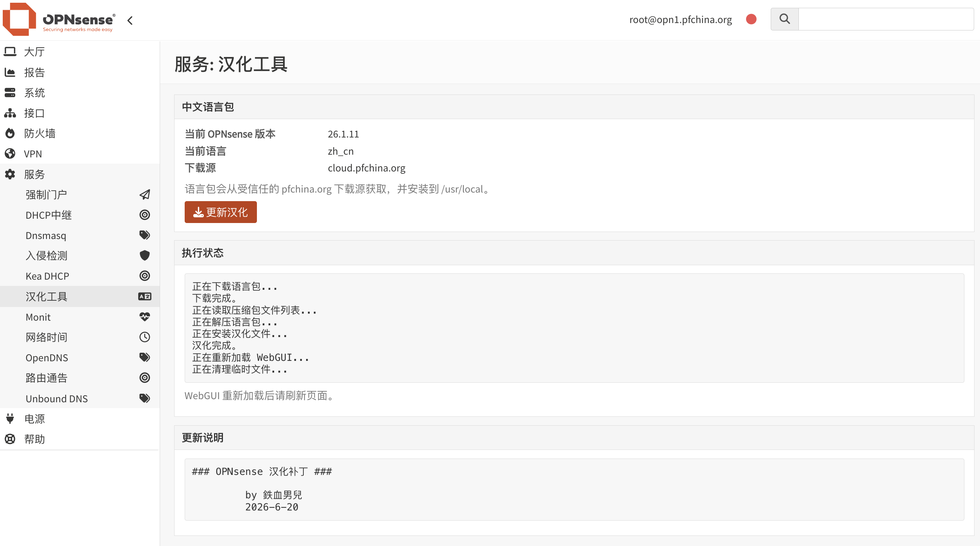Click log line 汉化完成。
This screenshot has width=980, height=546.
tap(214, 345)
